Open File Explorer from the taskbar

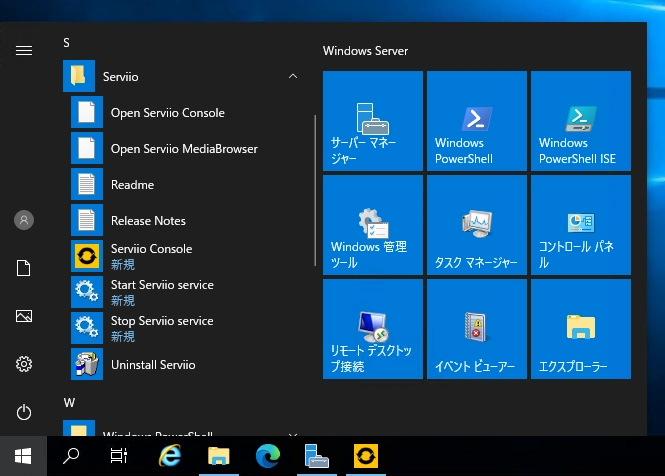click(x=219, y=456)
